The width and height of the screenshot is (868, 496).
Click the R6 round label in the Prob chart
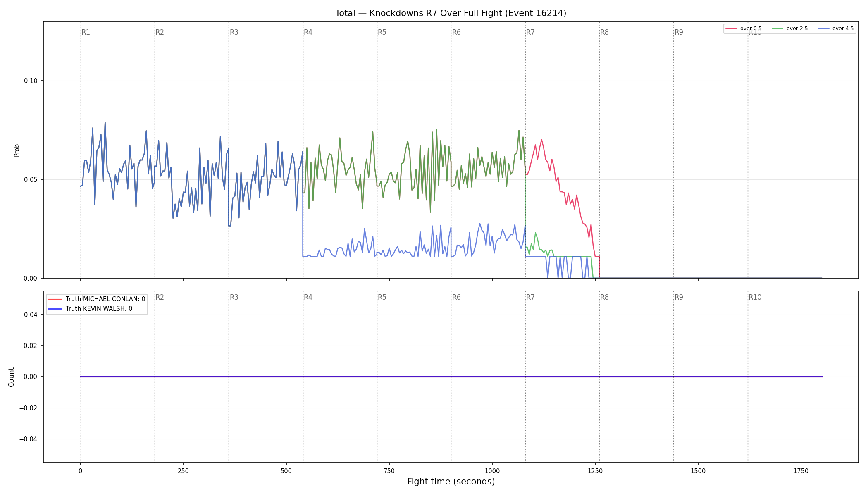click(456, 32)
